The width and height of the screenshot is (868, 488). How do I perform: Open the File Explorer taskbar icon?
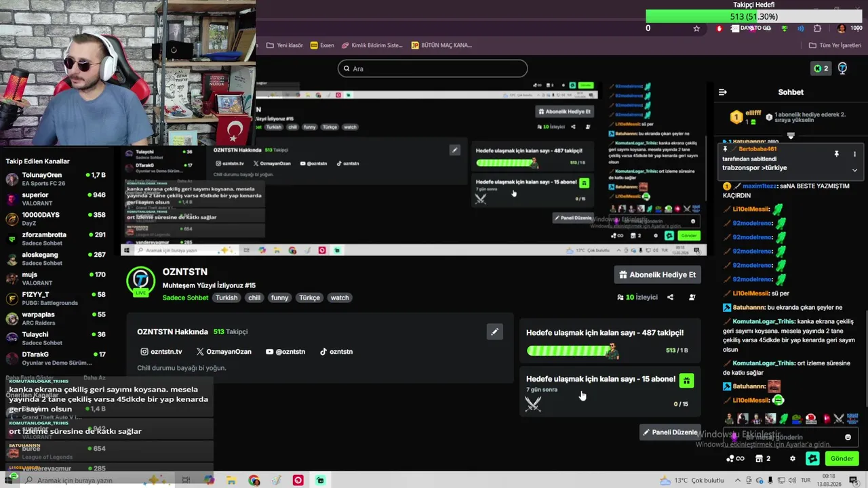(231, 481)
